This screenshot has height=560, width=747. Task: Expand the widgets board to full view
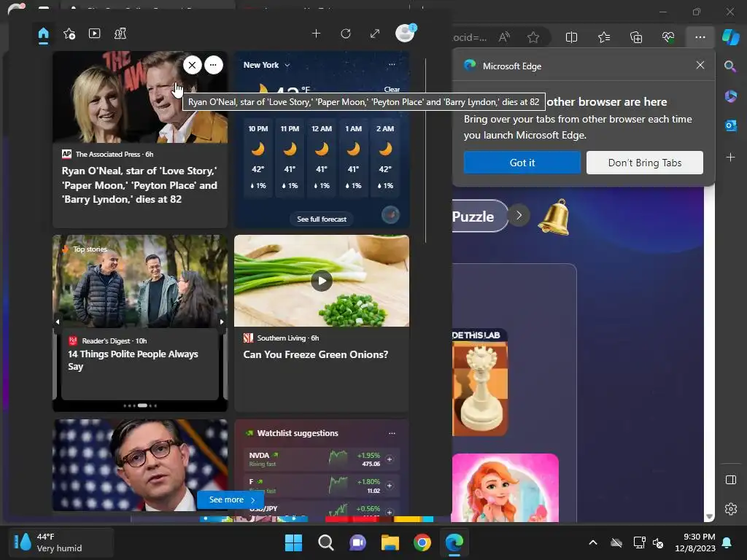click(x=375, y=34)
